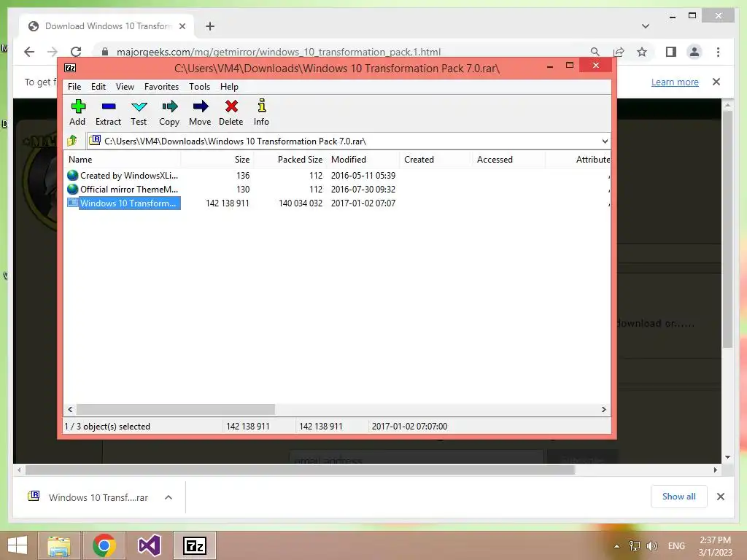Click ENG language indicator

tap(676, 545)
